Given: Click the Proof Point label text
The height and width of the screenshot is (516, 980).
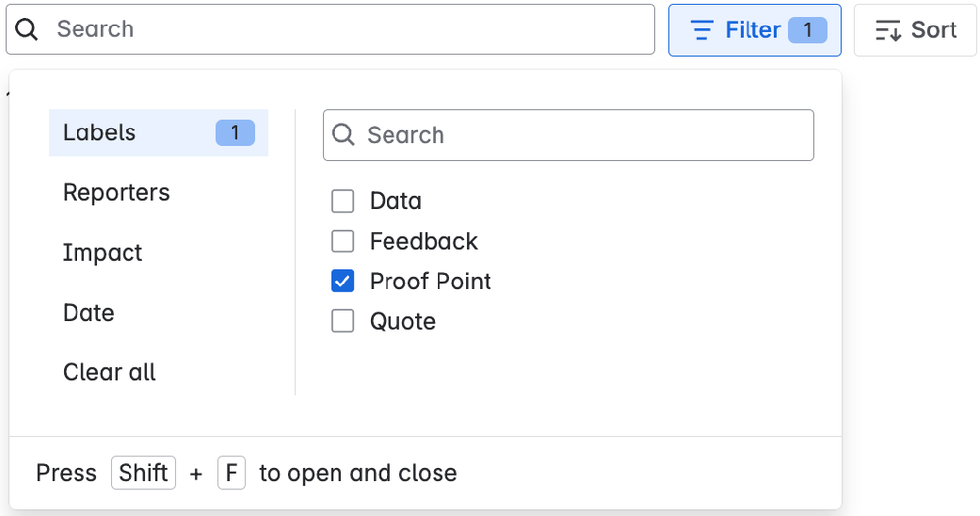Looking at the screenshot, I should [x=430, y=282].
